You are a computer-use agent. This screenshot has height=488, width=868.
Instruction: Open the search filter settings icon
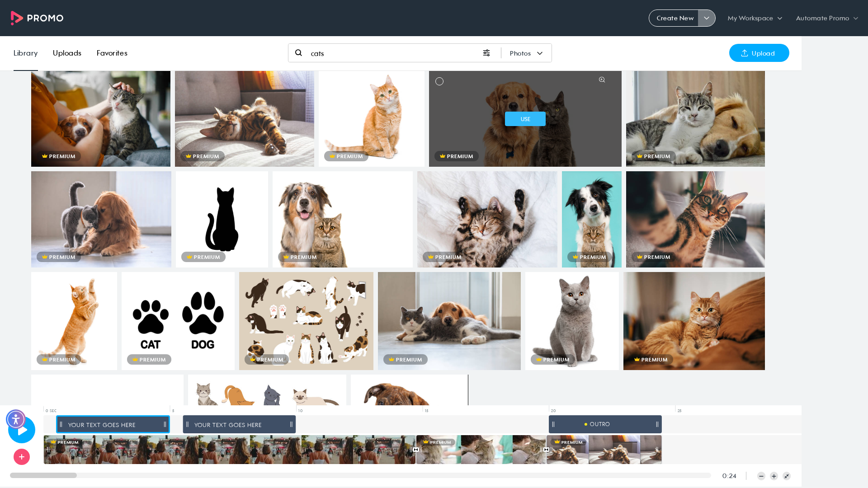[486, 53]
